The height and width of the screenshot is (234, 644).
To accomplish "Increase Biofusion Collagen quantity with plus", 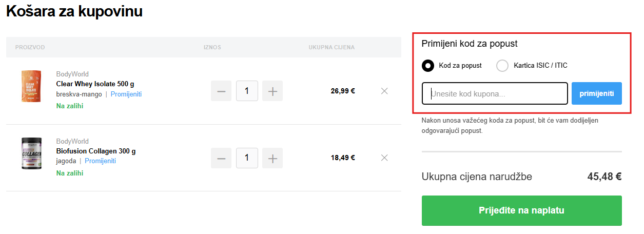I will 272,158.
